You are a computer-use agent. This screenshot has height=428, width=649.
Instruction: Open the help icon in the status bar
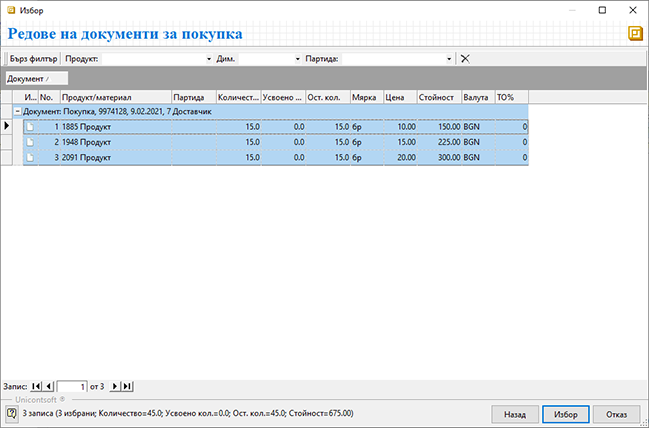(x=12, y=413)
